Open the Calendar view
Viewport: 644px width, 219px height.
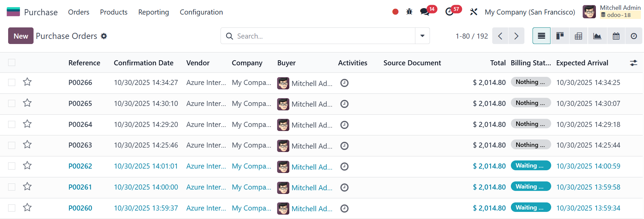click(x=616, y=36)
